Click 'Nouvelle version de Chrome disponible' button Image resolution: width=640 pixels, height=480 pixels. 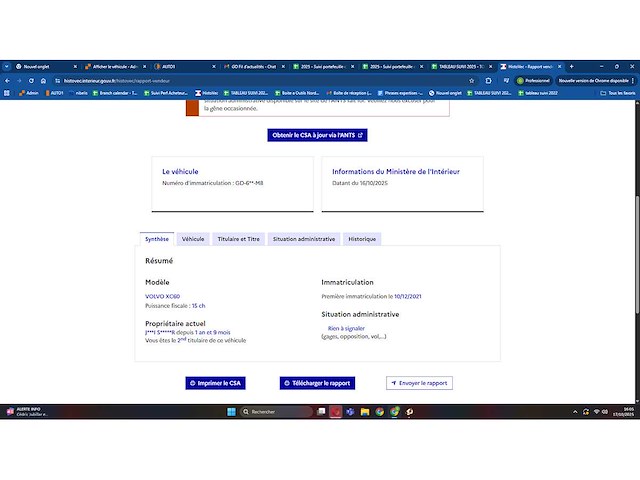pyautogui.click(x=594, y=80)
